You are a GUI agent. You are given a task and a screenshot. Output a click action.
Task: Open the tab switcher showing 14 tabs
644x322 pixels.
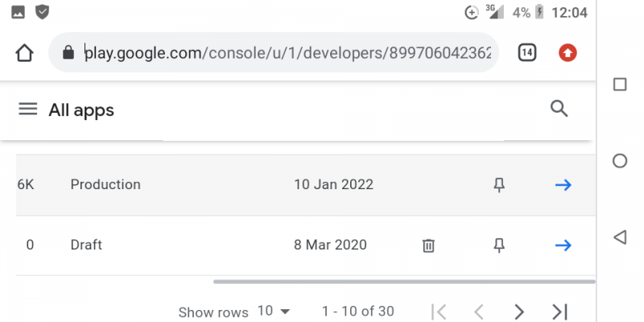pos(527,52)
